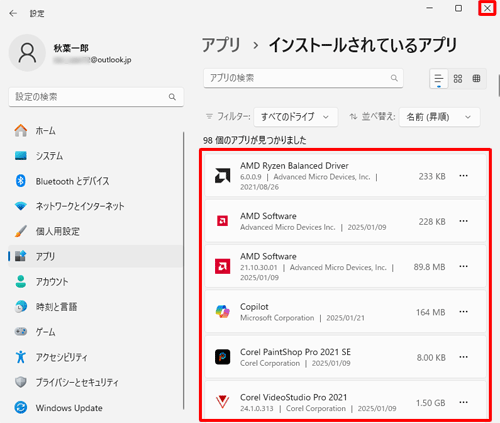
Task: Click the settings search magnifier icon
Action: click(x=172, y=97)
